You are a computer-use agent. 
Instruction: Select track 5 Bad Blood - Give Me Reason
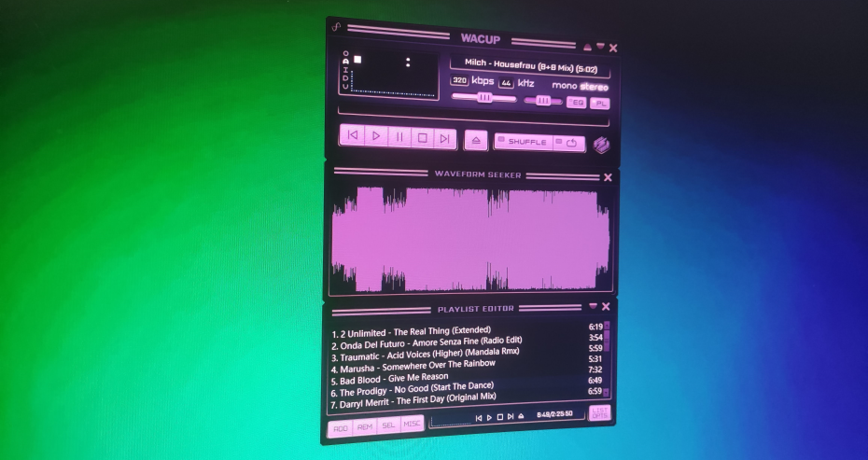[467, 379]
